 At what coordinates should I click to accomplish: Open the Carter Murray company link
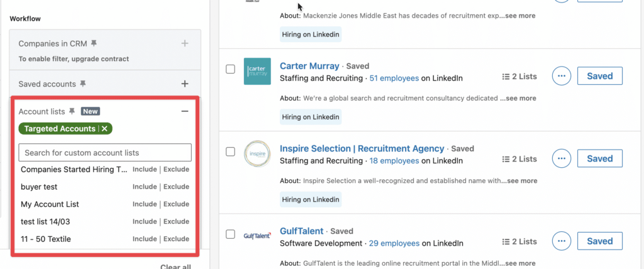[x=309, y=66]
